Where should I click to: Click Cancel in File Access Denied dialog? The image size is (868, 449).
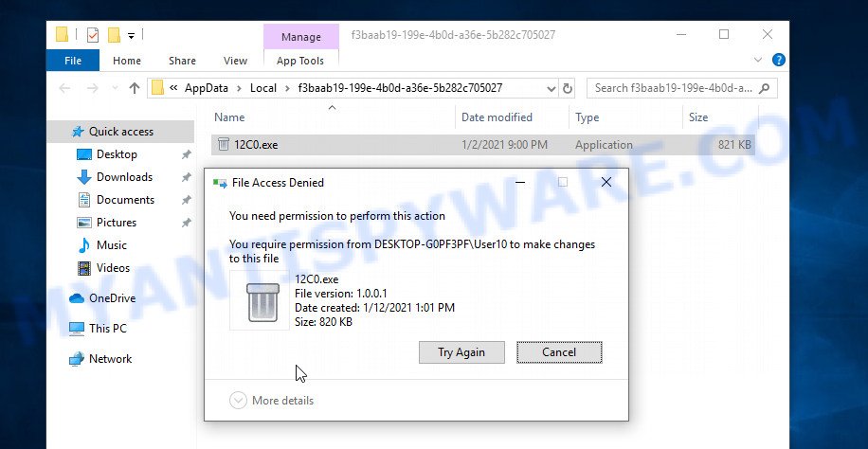tap(559, 352)
